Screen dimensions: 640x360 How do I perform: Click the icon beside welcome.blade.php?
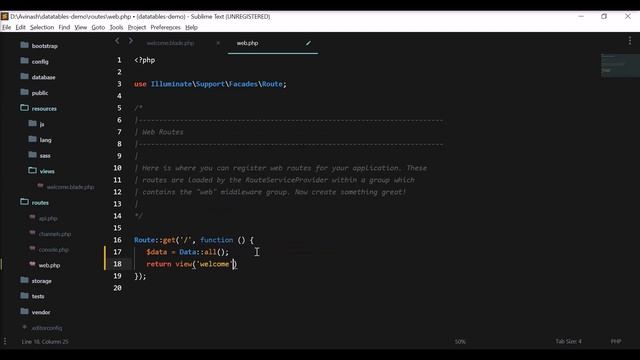click(40, 186)
